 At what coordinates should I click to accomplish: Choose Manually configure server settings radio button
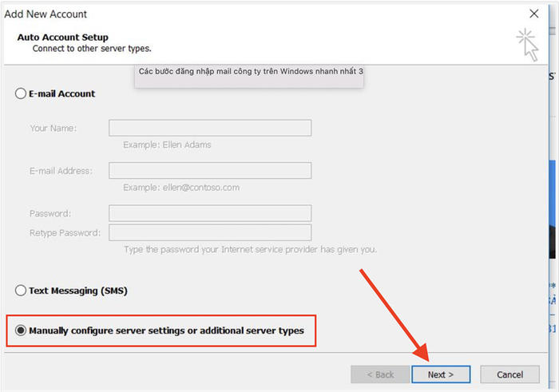[x=21, y=331]
